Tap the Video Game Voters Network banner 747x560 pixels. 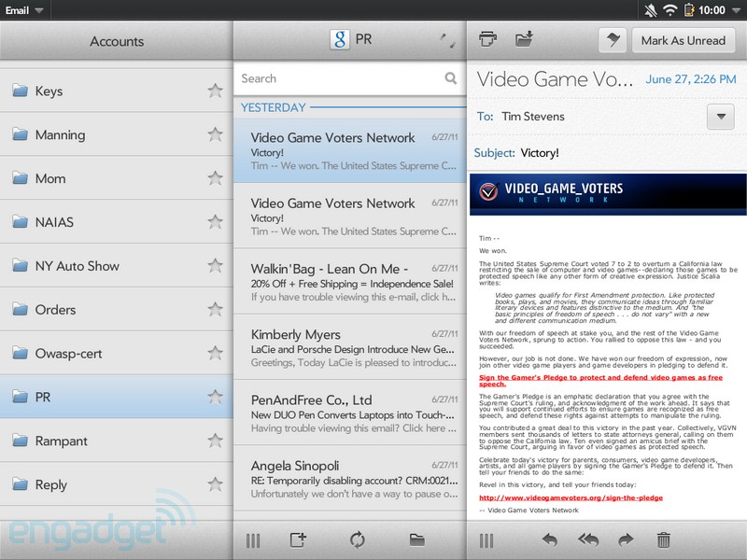(x=608, y=194)
